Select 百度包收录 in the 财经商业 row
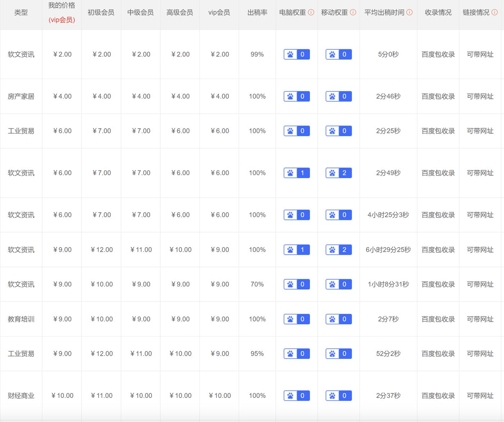The height and width of the screenshot is (422, 504). click(438, 396)
